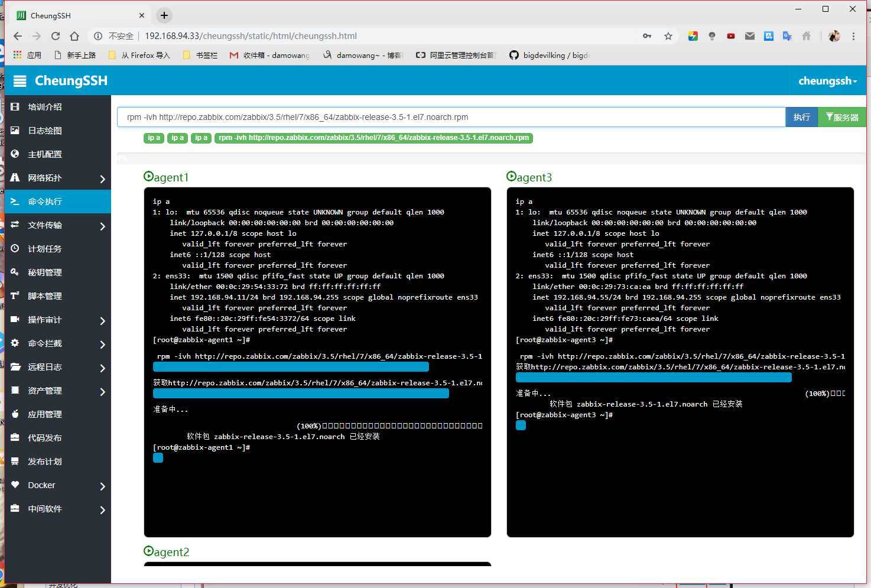Image resolution: width=871 pixels, height=588 pixels.
Task: Expand the Docker submenu chevron
Action: pos(102,486)
